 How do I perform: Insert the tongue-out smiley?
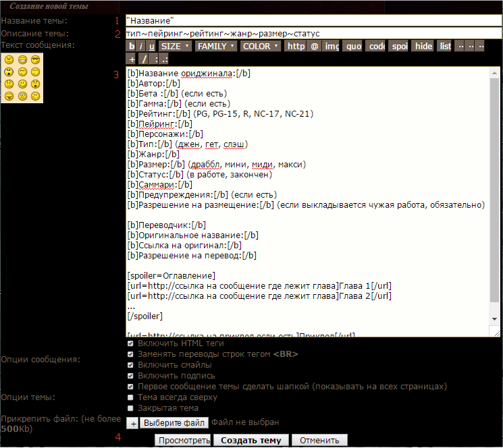(9, 96)
